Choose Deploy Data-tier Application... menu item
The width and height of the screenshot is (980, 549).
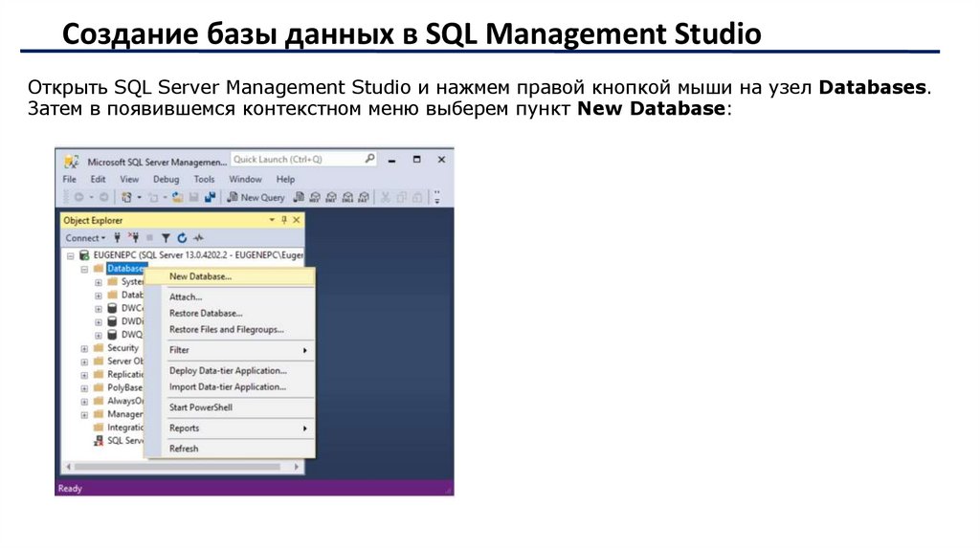230,370
